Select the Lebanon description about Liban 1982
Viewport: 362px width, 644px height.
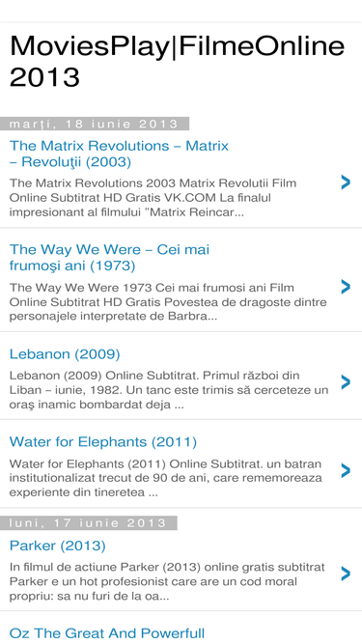169,390
